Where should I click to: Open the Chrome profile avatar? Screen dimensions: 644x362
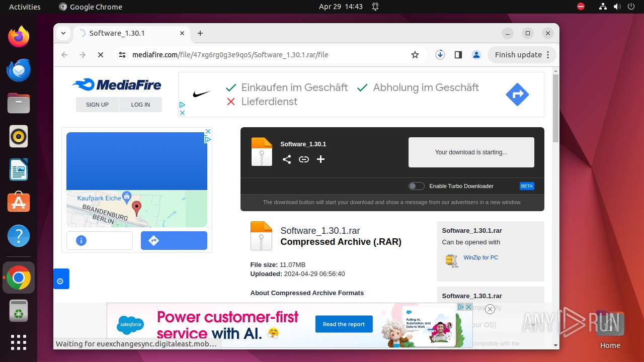[x=476, y=55]
